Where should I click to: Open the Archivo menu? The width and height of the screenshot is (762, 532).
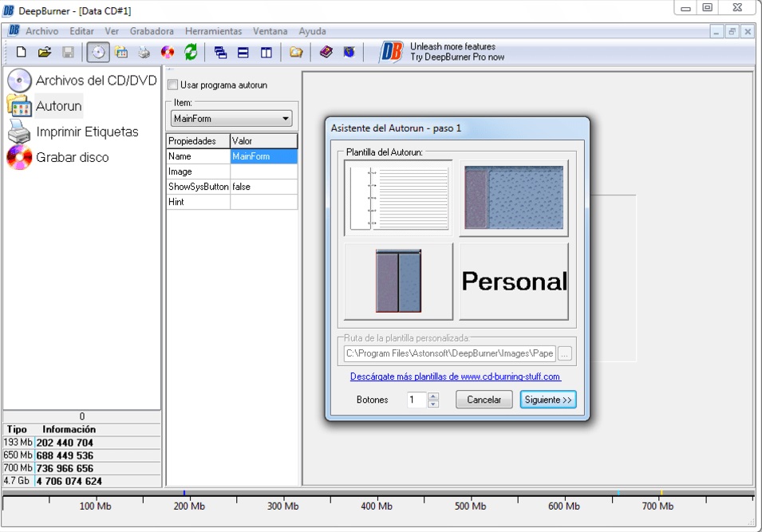point(41,31)
